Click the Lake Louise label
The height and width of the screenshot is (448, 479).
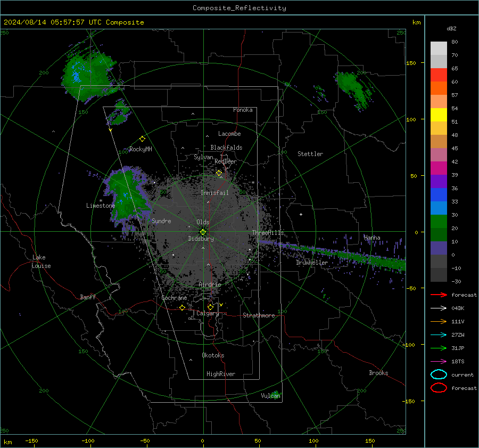pyautogui.click(x=42, y=262)
